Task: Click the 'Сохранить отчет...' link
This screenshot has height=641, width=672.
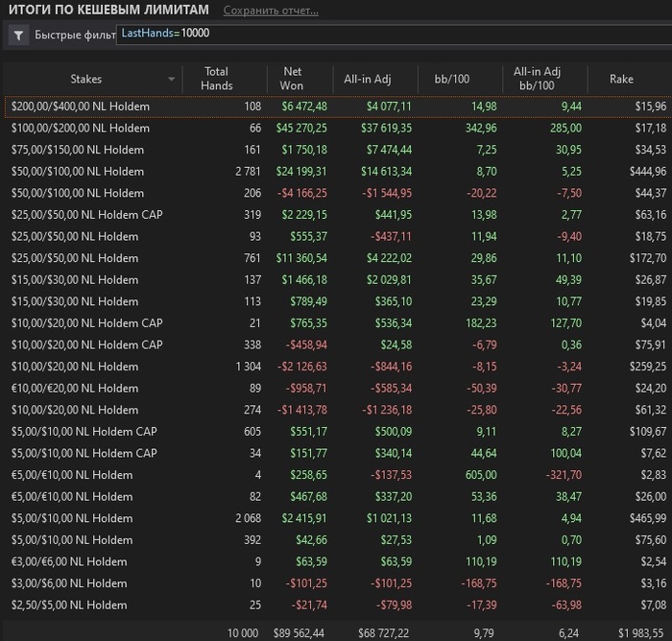Action: 271,11
